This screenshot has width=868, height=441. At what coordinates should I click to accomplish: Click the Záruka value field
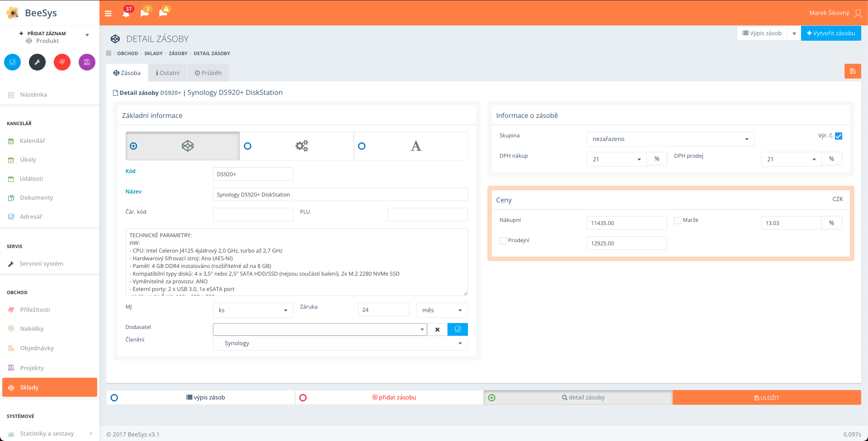(x=383, y=310)
